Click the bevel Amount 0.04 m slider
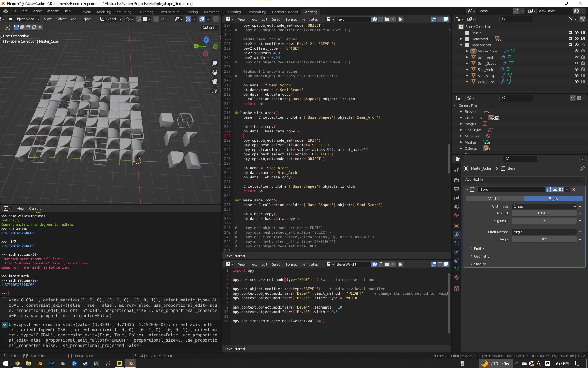Viewport: 588px width, 368px height. coord(544,213)
